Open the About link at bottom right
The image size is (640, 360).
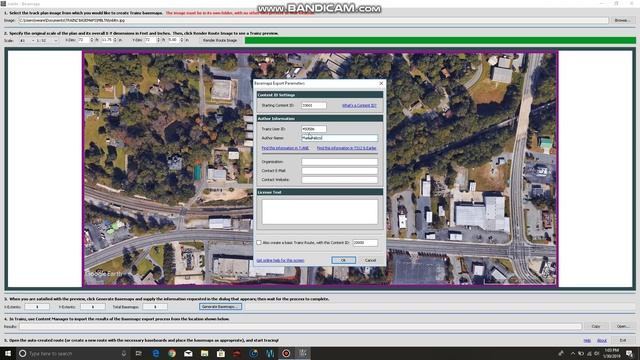602,340
